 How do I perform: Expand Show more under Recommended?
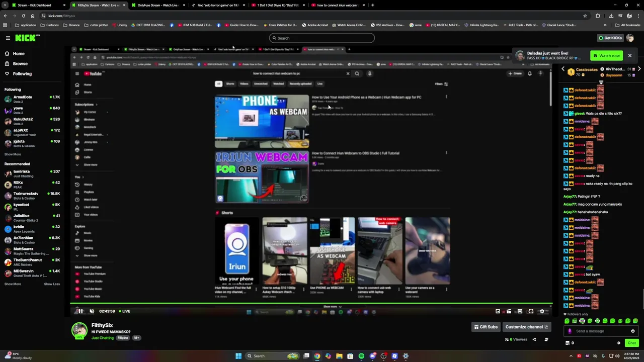[x=13, y=284]
